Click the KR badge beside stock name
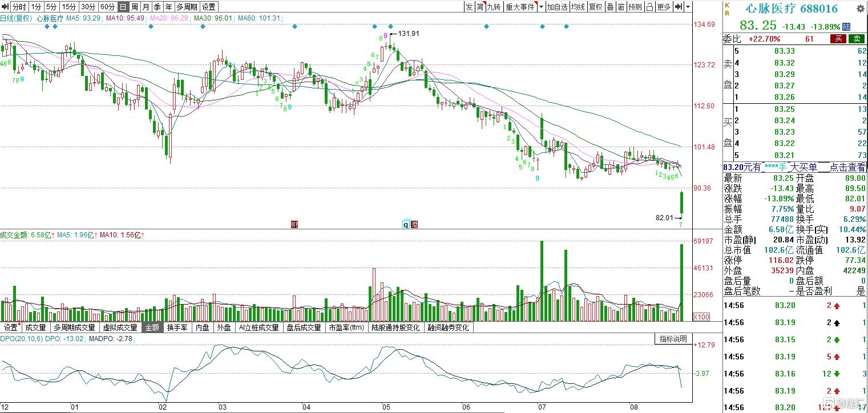 click(727, 9)
